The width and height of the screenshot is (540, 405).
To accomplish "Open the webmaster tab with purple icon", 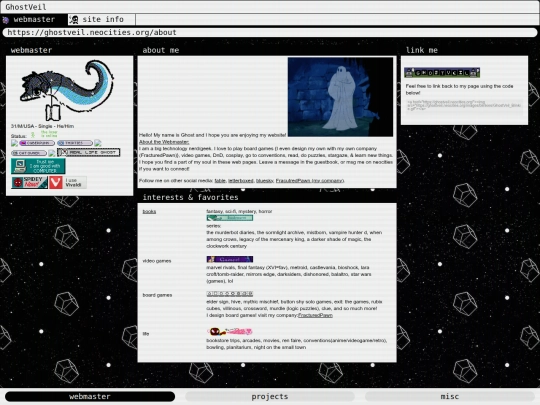I will click(x=34, y=20).
